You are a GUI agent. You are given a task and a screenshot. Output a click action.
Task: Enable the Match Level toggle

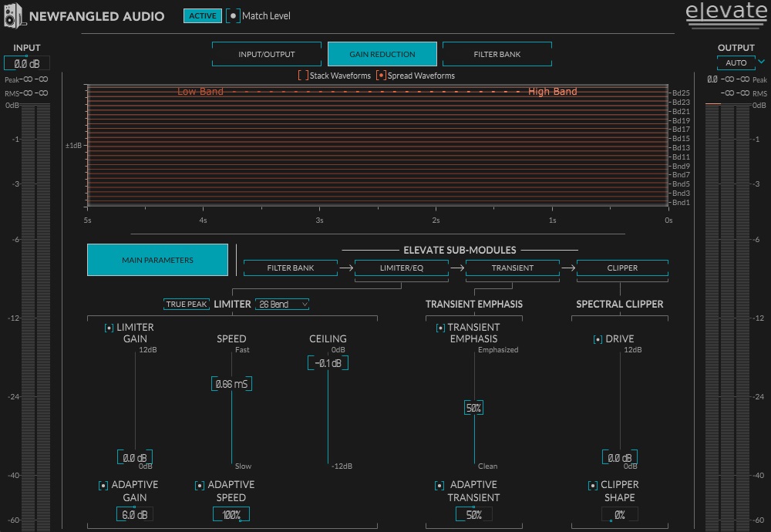pos(234,15)
